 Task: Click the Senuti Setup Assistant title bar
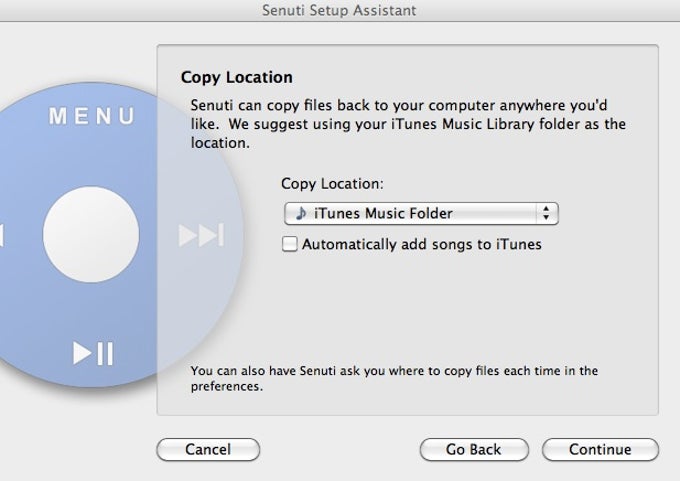click(x=339, y=10)
